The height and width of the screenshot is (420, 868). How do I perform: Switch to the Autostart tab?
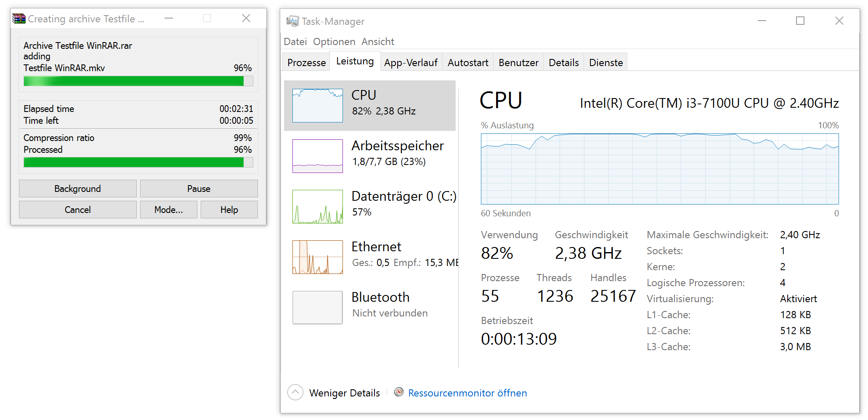tap(468, 62)
